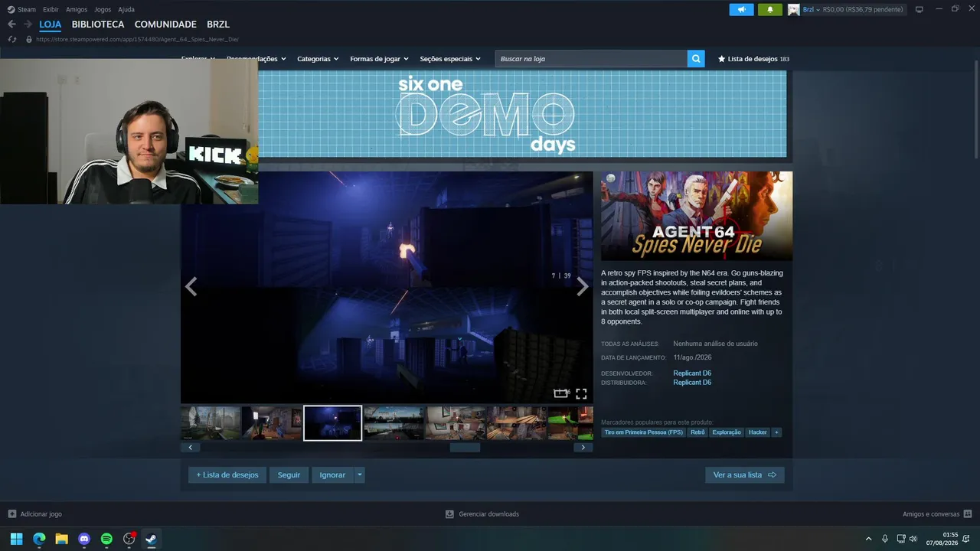
Task: Go back with the Steam back arrow
Action: point(11,24)
